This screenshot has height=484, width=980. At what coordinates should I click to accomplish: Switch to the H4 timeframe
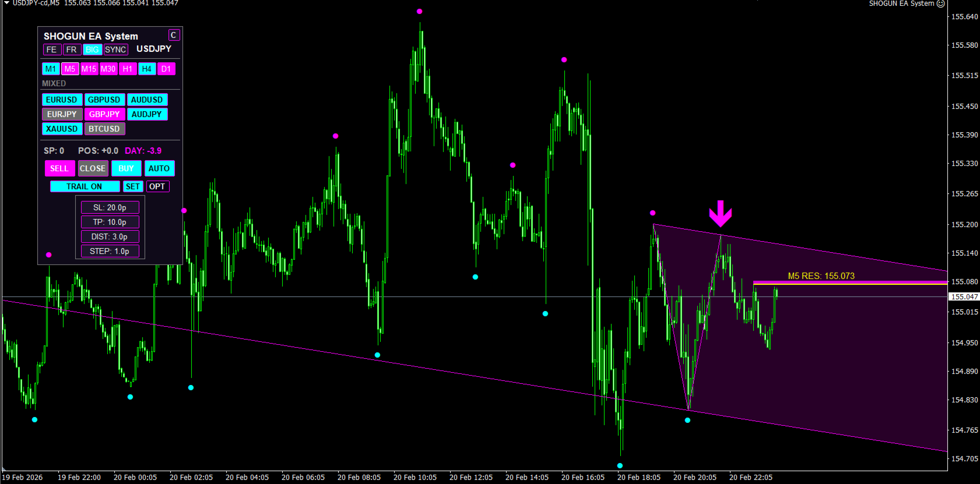coord(147,69)
